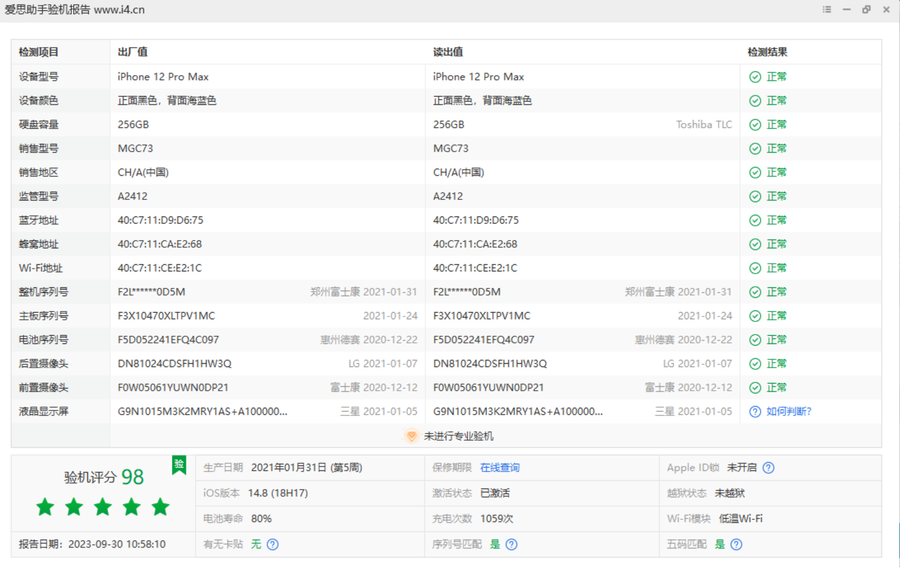Click the green check icon in 后置摄像头 row
This screenshot has height=567, width=900.
pos(755,364)
